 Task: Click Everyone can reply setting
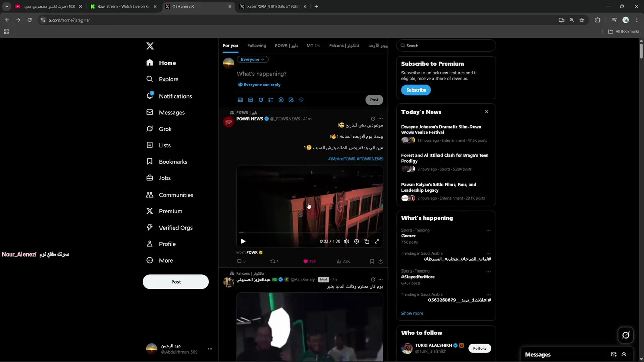[x=260, y=85]
